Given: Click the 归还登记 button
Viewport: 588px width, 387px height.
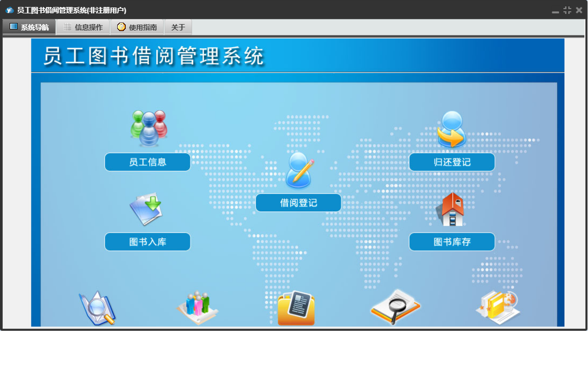Looking at the screenshot, I should click(x=452, y=162).
